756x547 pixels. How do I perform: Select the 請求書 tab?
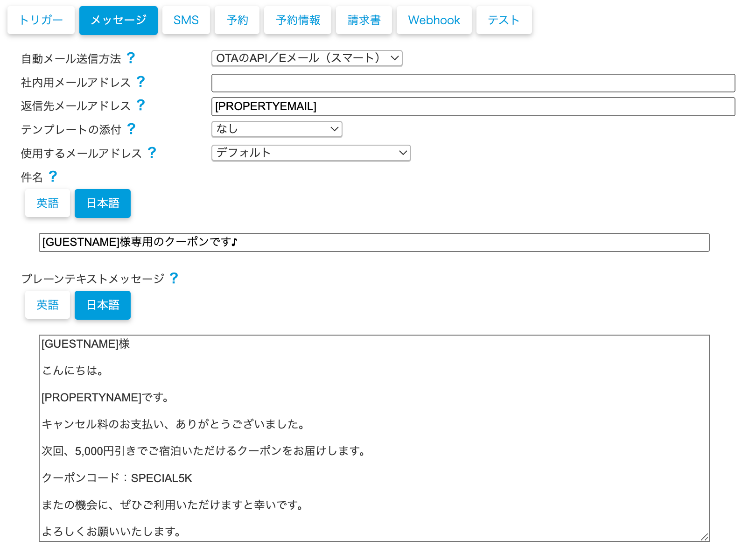pos(364,20)
